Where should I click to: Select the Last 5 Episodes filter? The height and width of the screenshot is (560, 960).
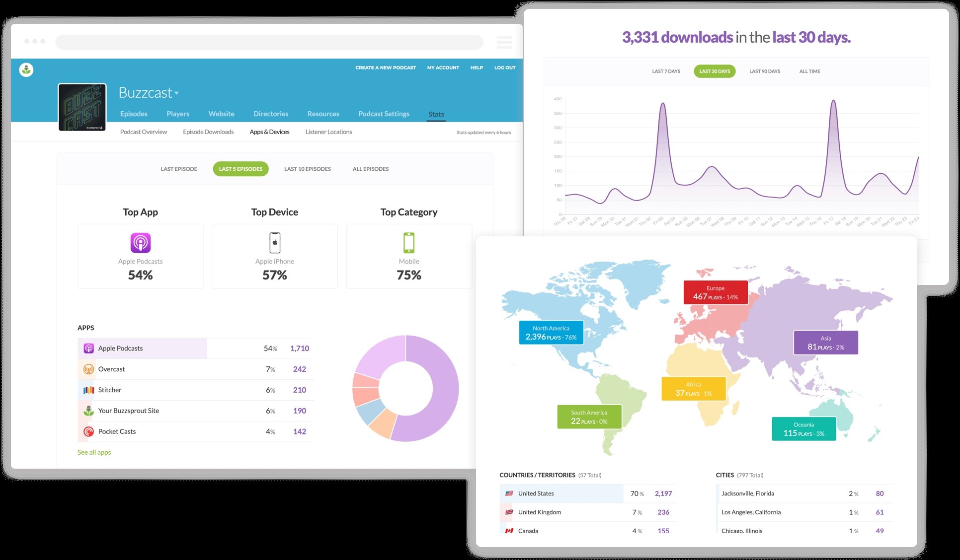click(x=240, y=169)
